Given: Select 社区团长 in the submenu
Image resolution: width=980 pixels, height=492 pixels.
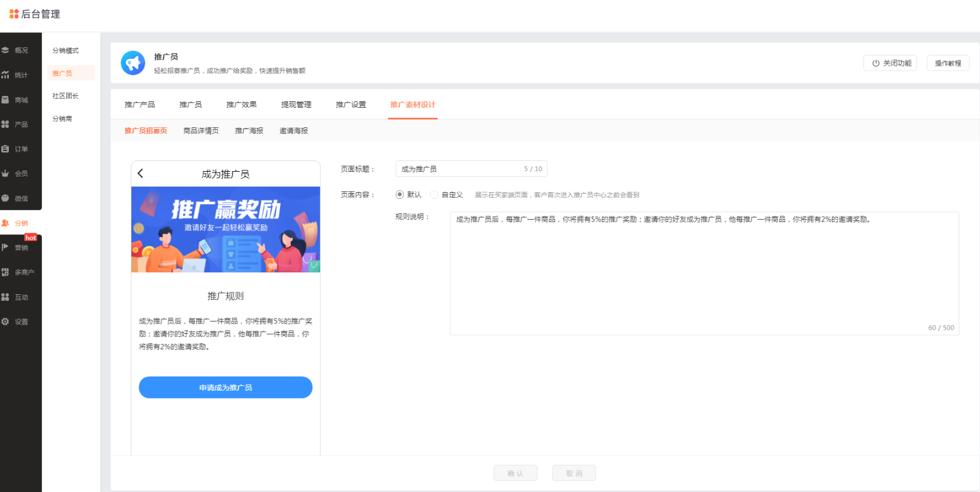Looking at the screenshot, I should [66, 96].
